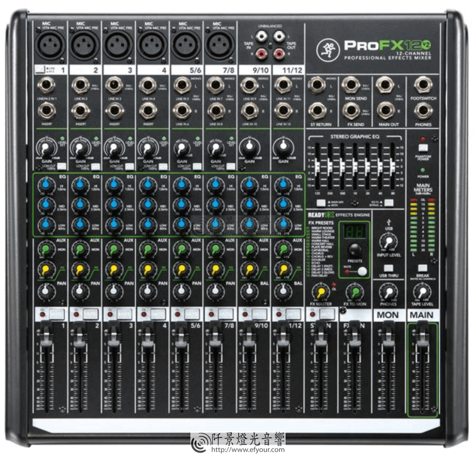476x454 pixels.
Task: Click the Phones output jack
Action: point(423,111)
